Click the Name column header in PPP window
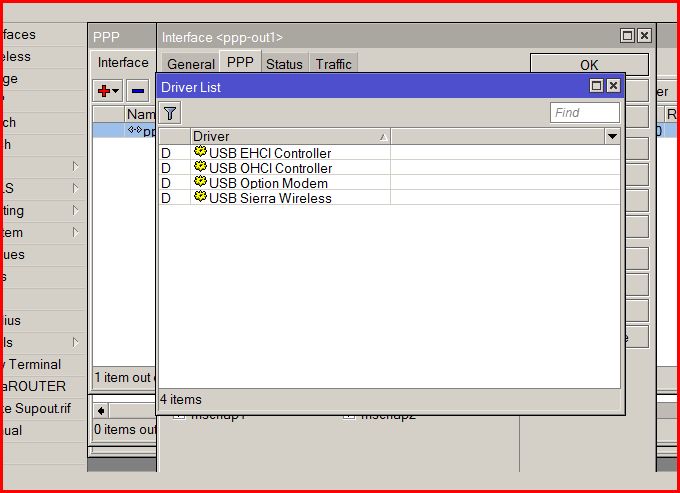Screen dimensions: 680x493 pos(140,114)
